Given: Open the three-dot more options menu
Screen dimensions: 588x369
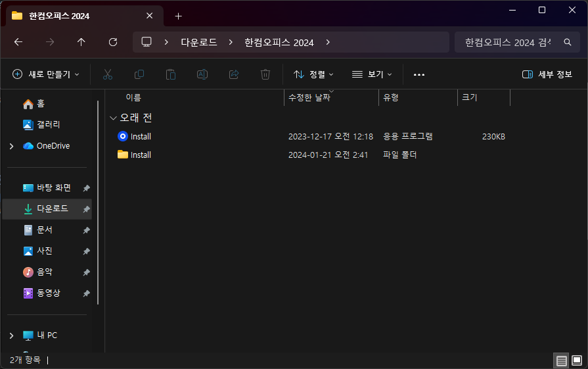Looking at the screenshot, I should pyautogui.click(x=419, y=75).
